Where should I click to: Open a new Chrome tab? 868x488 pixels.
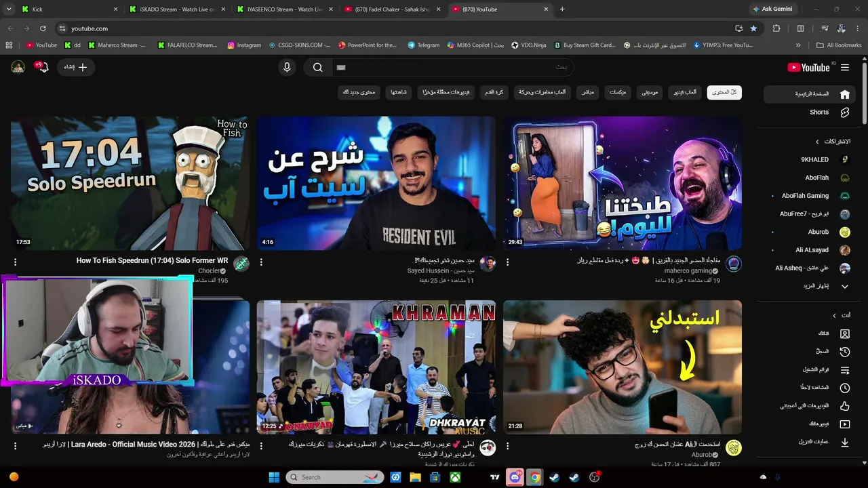click(x=562, y=9)
